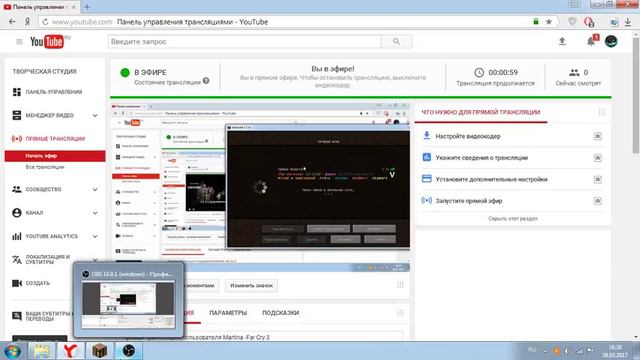
Task: Click the 'Установите дополнительные настройки' card icon
Action: pyautogui.click(x=427, y=179)
